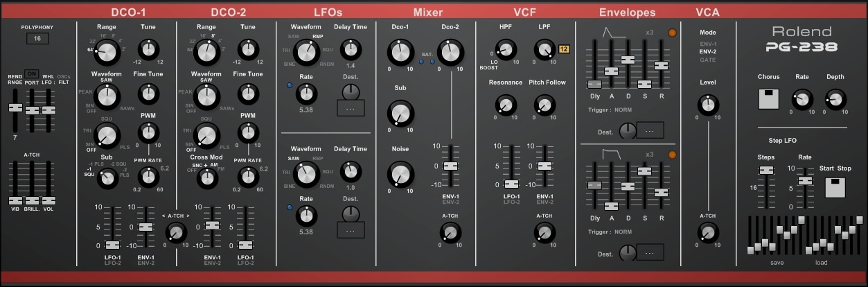Toggle the Step LFO Start Stop button
The width and height of the screenshot is (868, 287).
click(835, 188)
